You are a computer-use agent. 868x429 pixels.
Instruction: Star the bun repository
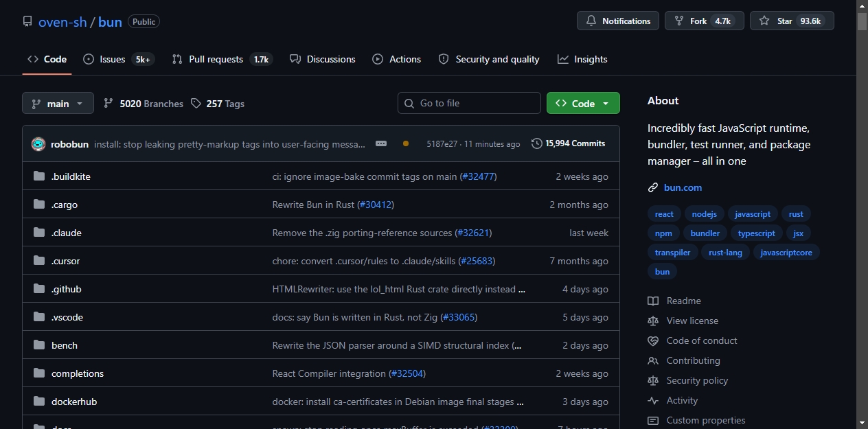792,21
